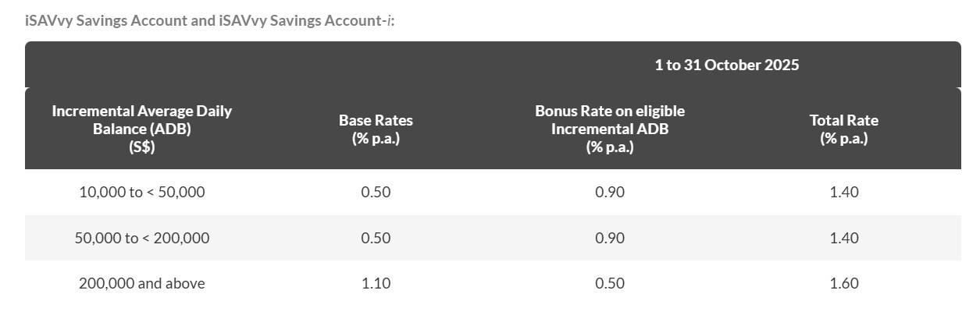Screen dimensions: 980x333
Task: Click the '200,000 and above' balance tier
Action: click(141, 283)
